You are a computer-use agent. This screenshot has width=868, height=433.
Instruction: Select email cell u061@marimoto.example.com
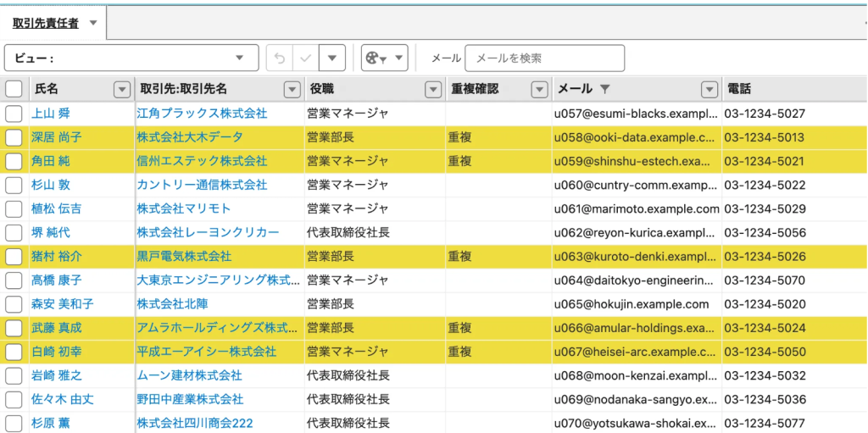637,208
